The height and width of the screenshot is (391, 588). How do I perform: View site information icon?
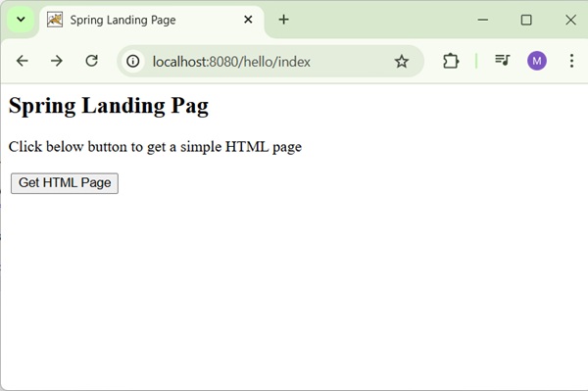pos(132,61)
